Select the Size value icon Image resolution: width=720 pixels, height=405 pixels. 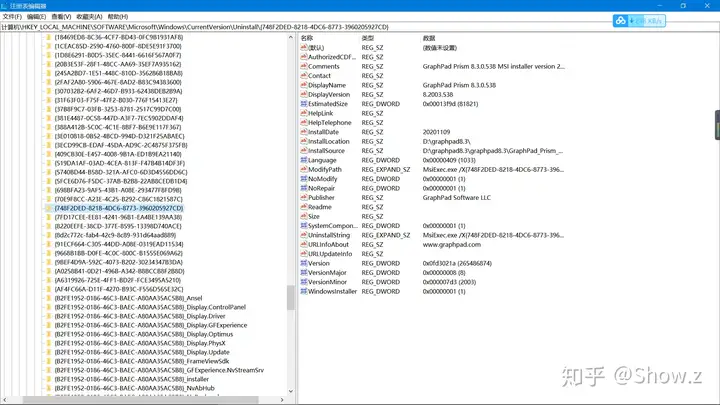(x=304, y=216)
